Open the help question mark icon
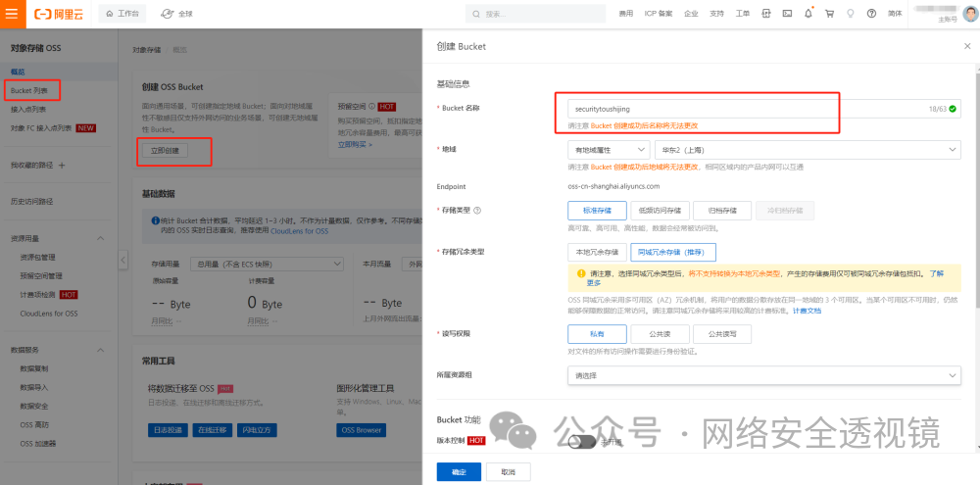Screen dimensions: 980x485 (871, 14)
